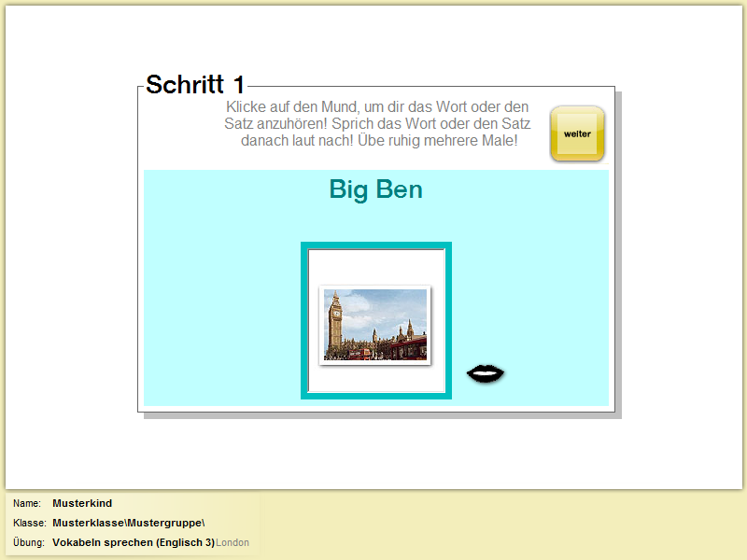Click the instruction line starting 'Satz anzuhören'
The height and width of the screenshot is (560, 747).
tap(377, 124)
